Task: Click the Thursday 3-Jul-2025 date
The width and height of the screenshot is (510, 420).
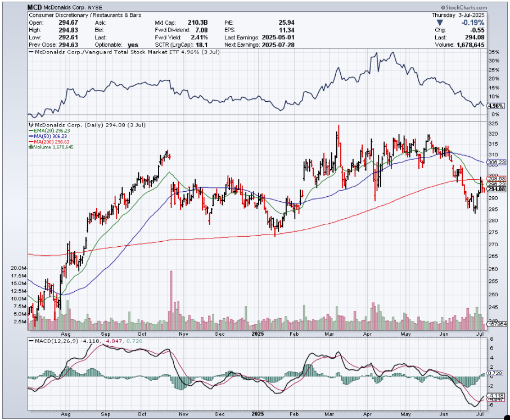Action: point(458,15)
